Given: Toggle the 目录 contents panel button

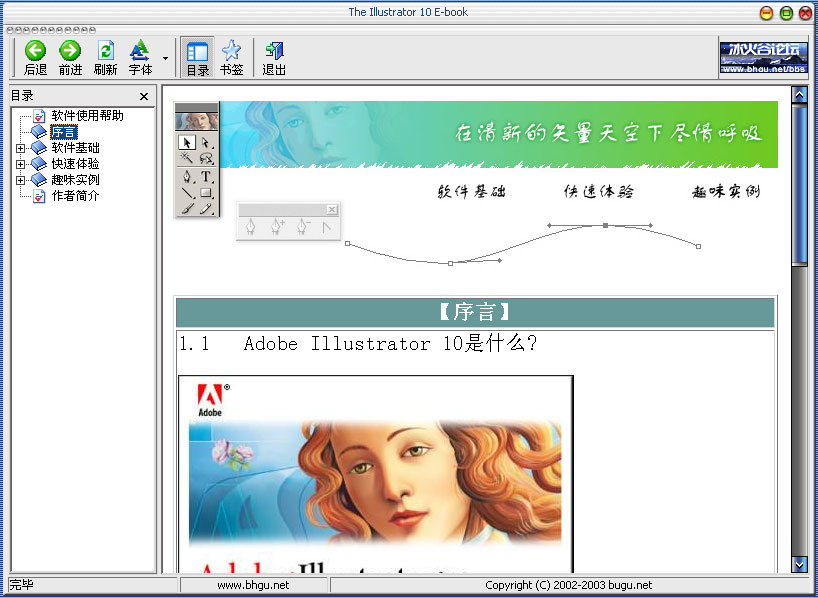Looking at the screenshot, I should 198,58.
